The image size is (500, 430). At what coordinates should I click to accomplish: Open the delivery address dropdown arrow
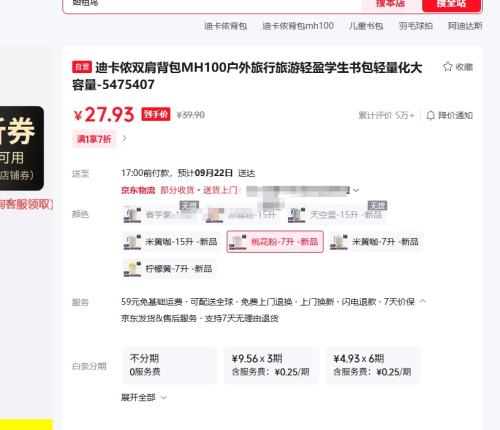(x=356, y=190)
